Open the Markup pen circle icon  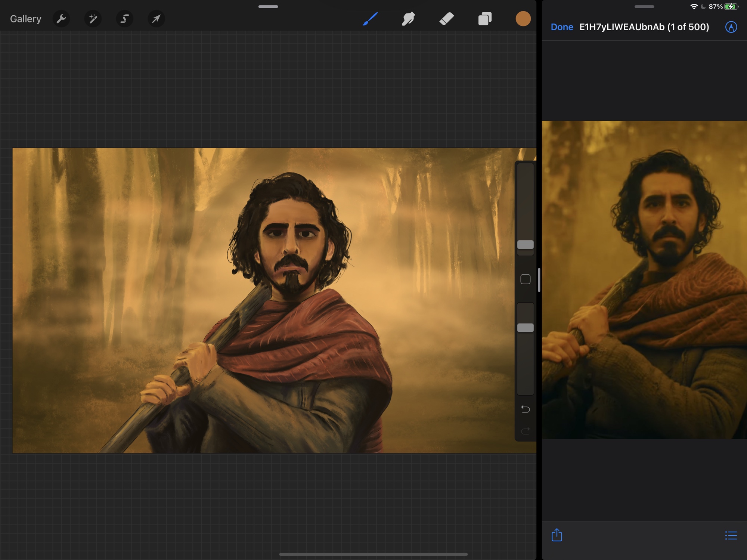pos(731,27)
